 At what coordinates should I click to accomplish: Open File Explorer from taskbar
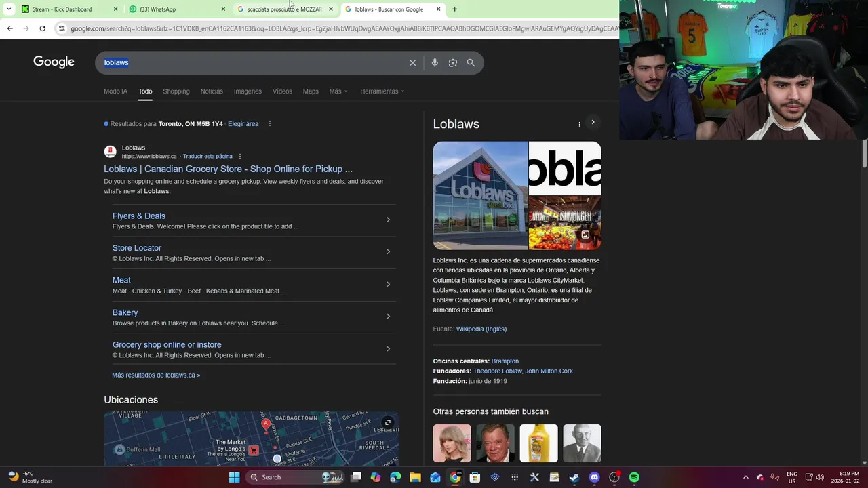pyautogui.click(x=415, y=477)
